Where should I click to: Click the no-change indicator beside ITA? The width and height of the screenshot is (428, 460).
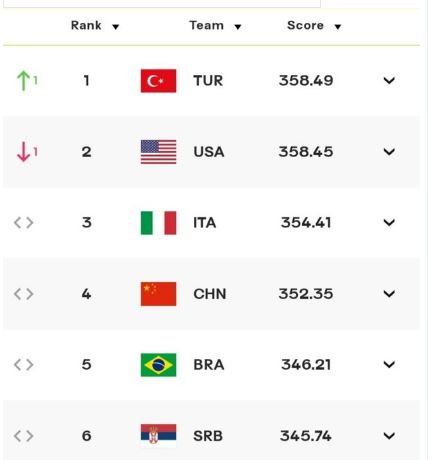pos(24,222)
